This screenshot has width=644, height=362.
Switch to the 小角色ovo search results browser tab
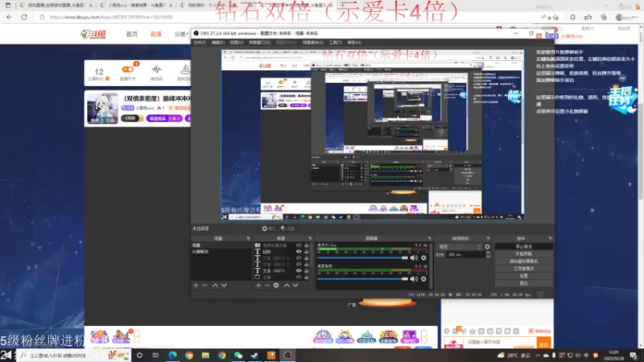coord(135,6)
